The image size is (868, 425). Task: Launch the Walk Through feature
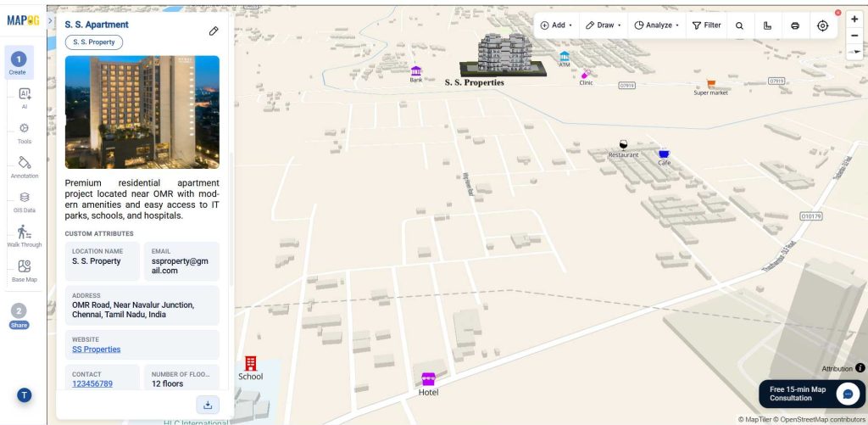25,237
